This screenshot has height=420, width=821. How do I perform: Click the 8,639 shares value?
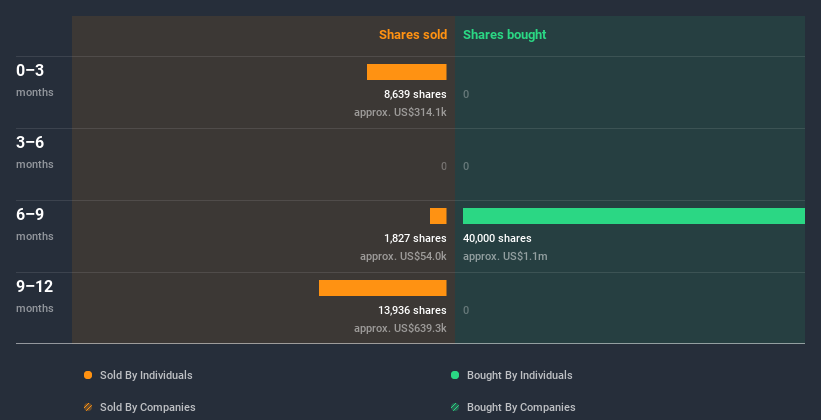[x=415, y=94]
